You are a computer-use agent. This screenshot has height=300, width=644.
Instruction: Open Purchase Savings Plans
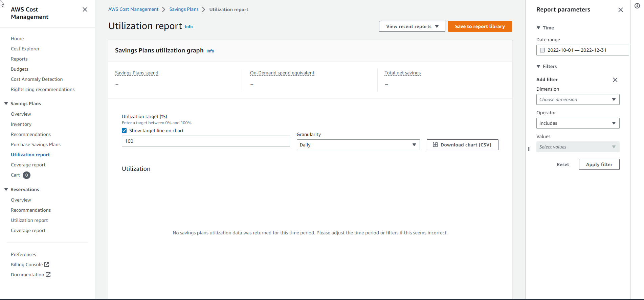pyautogui.click(x=36, y=144)
